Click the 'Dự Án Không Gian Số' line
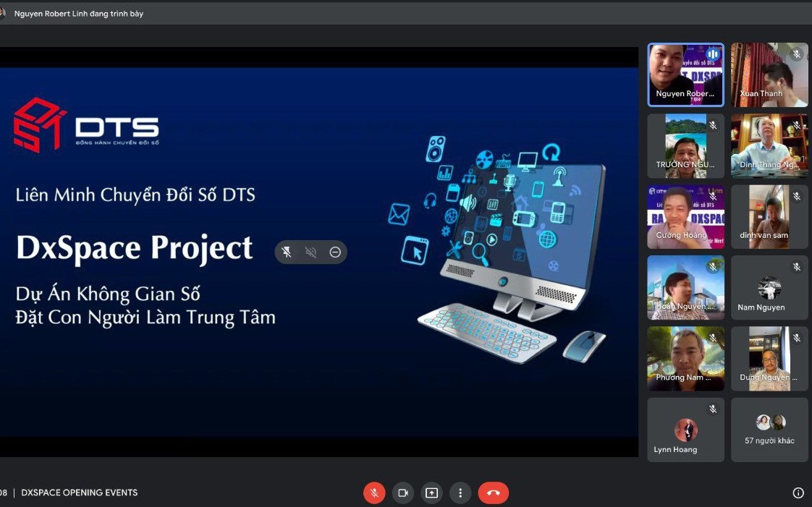Image resolution: width=812 pixels, height=507 pixels. [108, 294]
